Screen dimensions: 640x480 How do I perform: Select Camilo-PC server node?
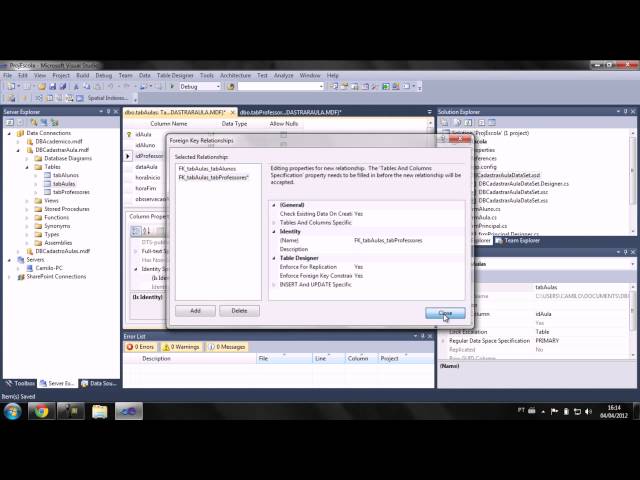(49, 268)
